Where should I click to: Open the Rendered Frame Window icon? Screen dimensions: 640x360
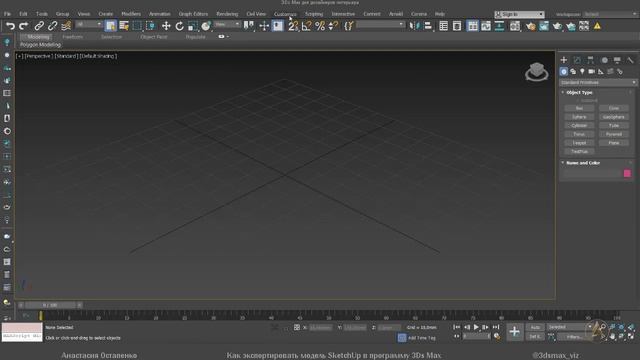point(544,26)
